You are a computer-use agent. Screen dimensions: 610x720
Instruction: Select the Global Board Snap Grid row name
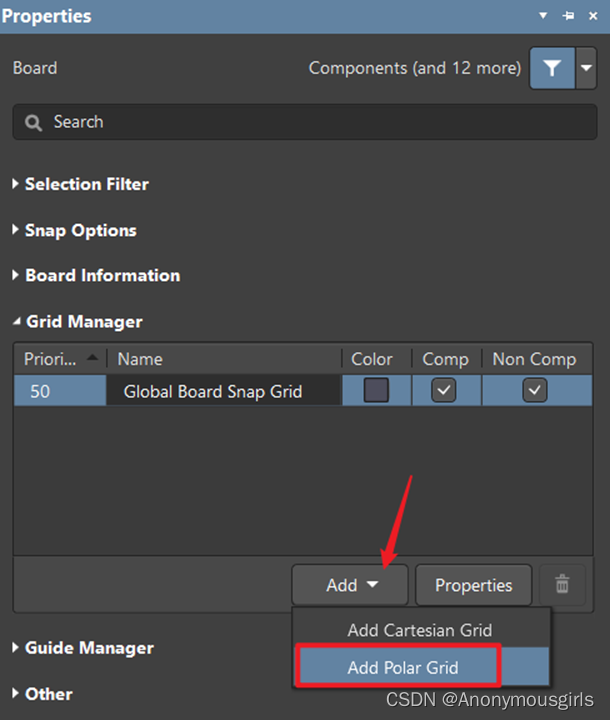coord(213,391)
